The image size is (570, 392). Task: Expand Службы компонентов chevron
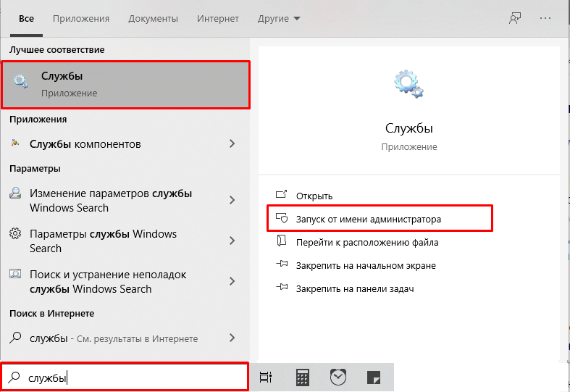click(232, 143)
